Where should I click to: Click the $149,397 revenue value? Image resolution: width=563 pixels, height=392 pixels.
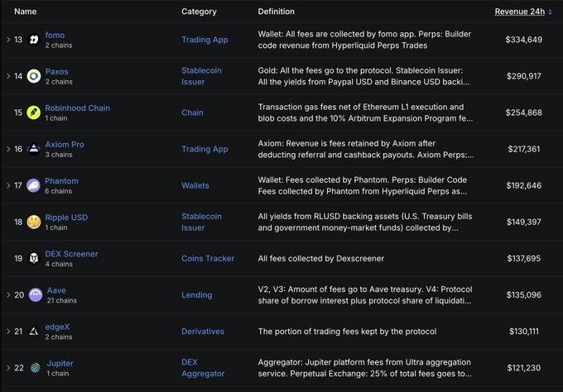click(523, 222)
